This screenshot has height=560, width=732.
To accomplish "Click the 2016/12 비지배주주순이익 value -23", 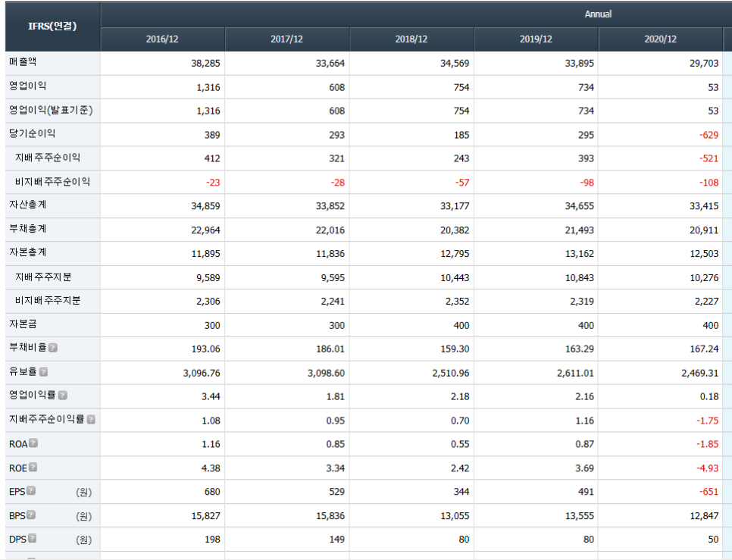I will point(213,183).
